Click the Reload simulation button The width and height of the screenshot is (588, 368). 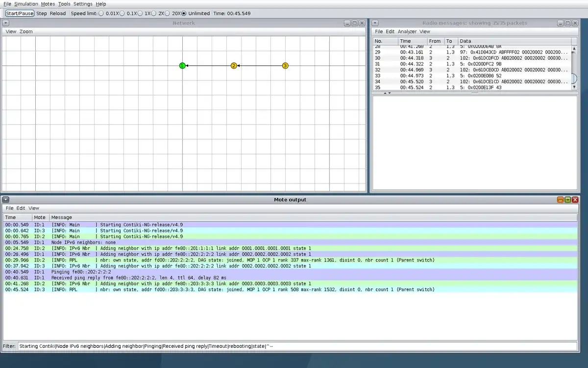click(x=58, y=13)
